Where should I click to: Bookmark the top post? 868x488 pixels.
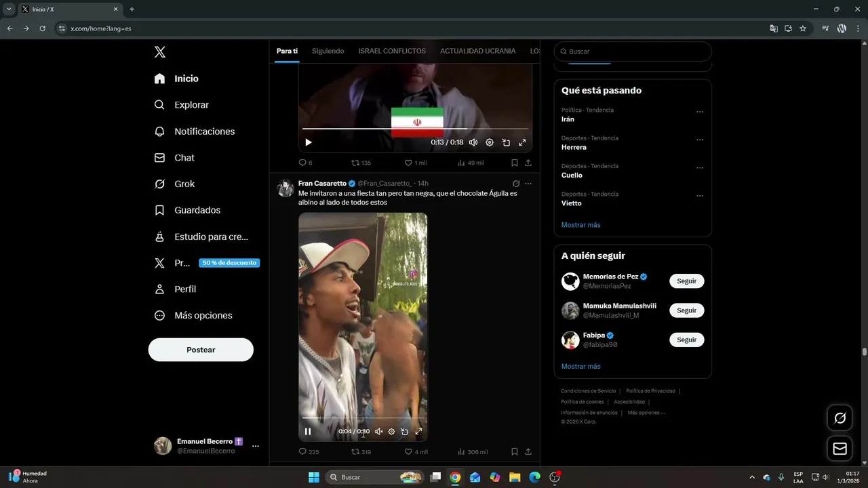(515, 163)
